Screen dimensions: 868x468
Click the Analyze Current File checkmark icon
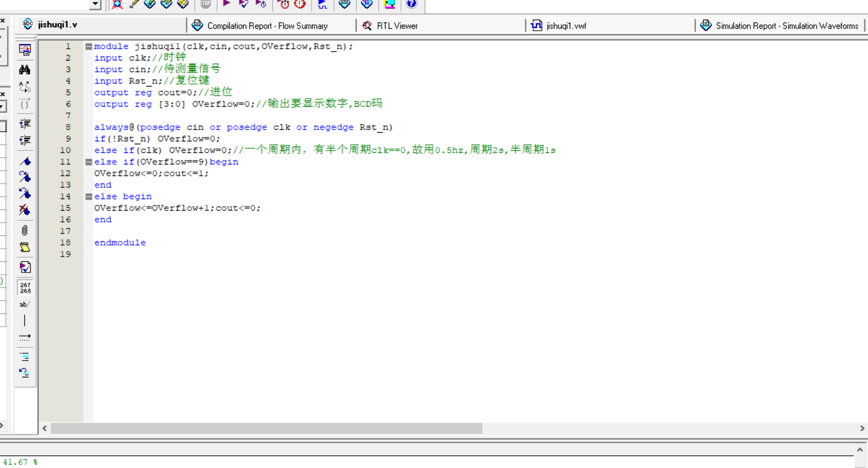(25, 267)
